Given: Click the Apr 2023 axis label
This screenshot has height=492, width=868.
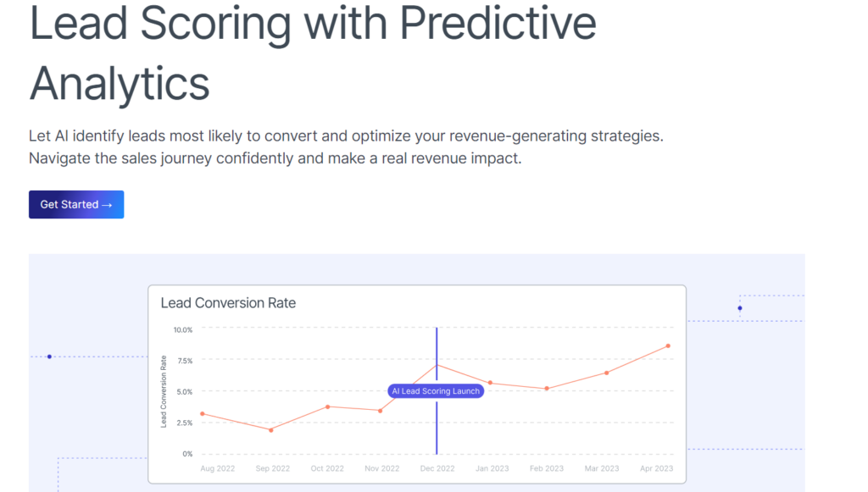Looking at the screenshot, I should [657, 468].
